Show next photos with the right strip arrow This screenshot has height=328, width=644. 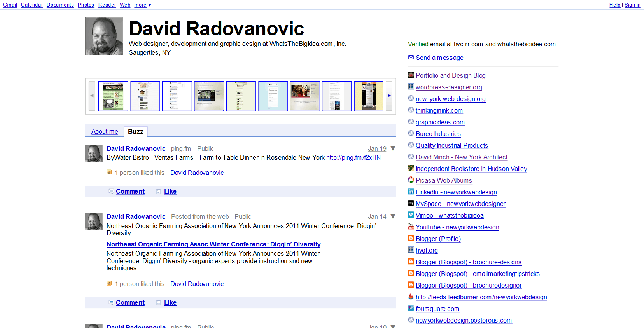pyautogui.click(x=389, y=96)
